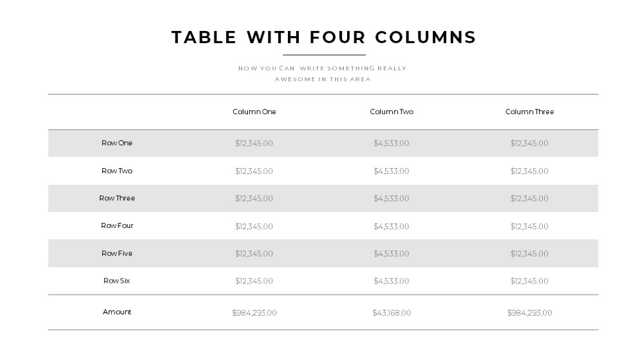The width and height of the screenshot is (644, 362).
Task: Click the Row Six label cell
Action: tap(117, 281)
